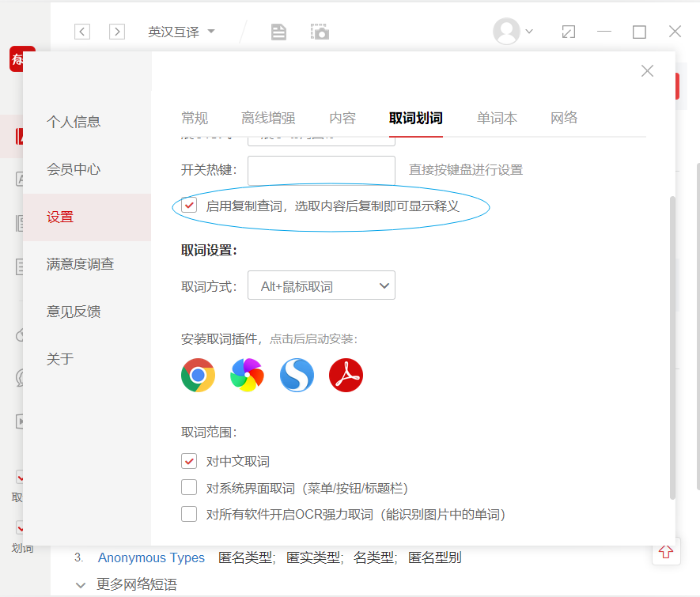Switch to the 离线增强 tab
The height and width of the screenshot is (597, 700).
[268, 118]
